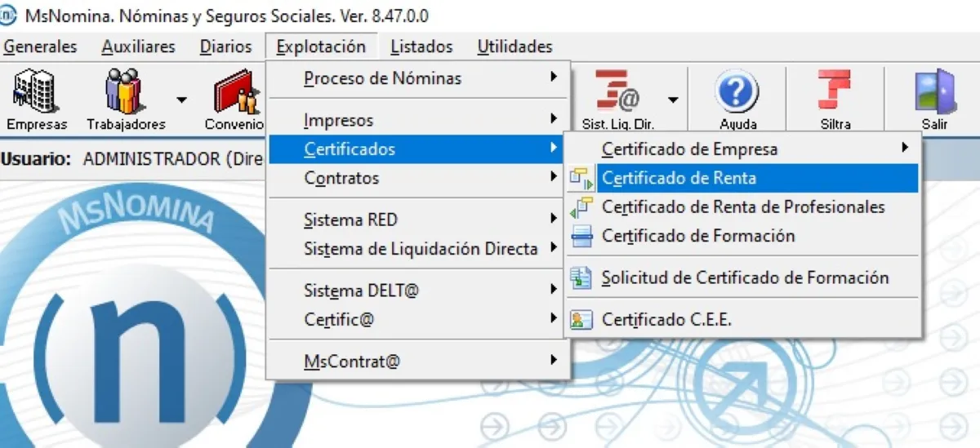
Task: Expand Sistema de Liquidación Directa submenu
Action: pos(416,248)
